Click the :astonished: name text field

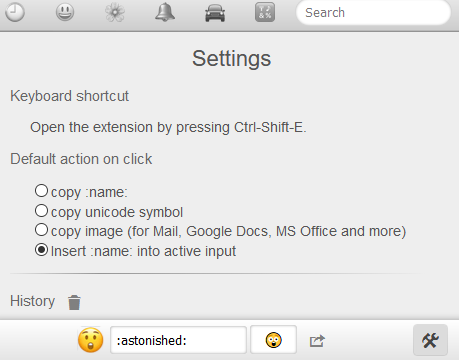pos(178,340)
